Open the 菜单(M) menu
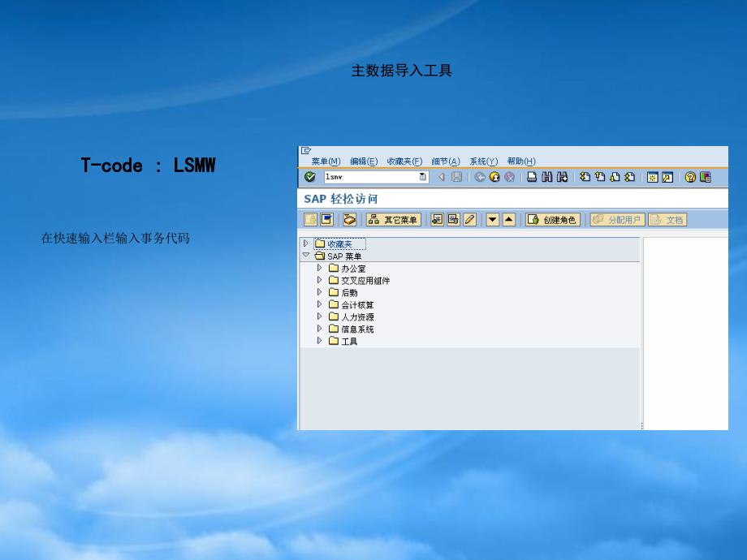This screenshot has width=747, height=560. pos(326,162)
